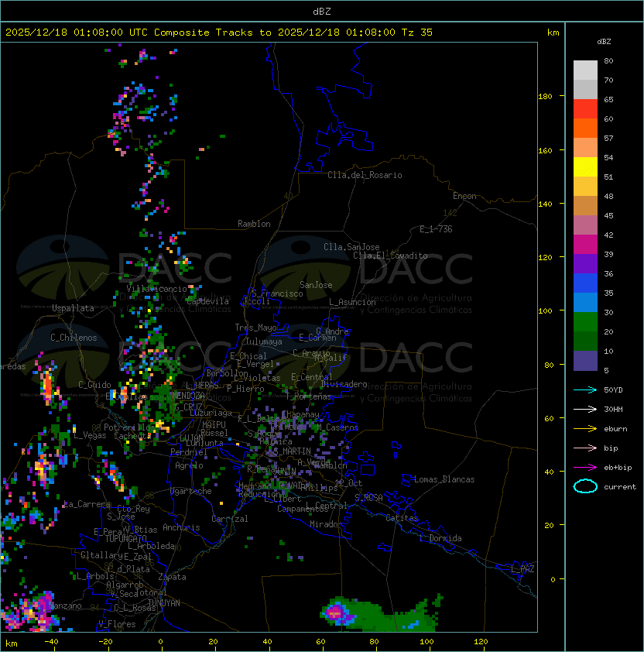644x652 pixels.
Task: Click the Zapata map label
Action: pos(172,577)
